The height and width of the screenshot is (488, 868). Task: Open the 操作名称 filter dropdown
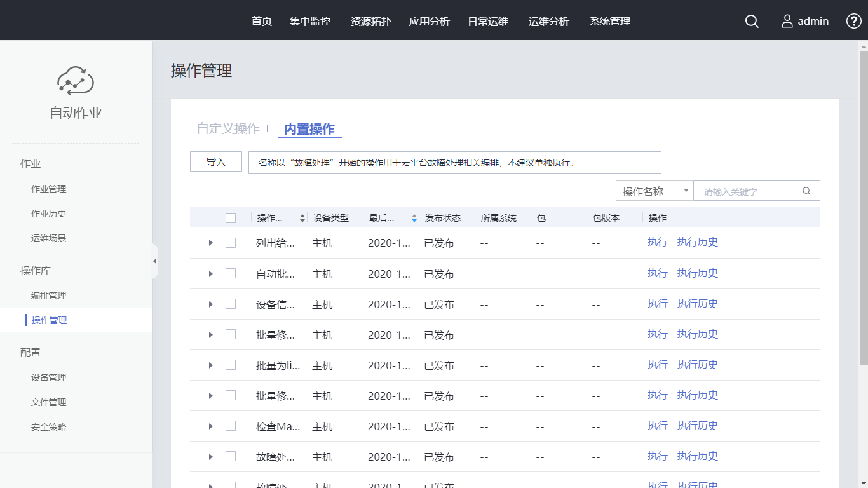[x=654, y=191]
